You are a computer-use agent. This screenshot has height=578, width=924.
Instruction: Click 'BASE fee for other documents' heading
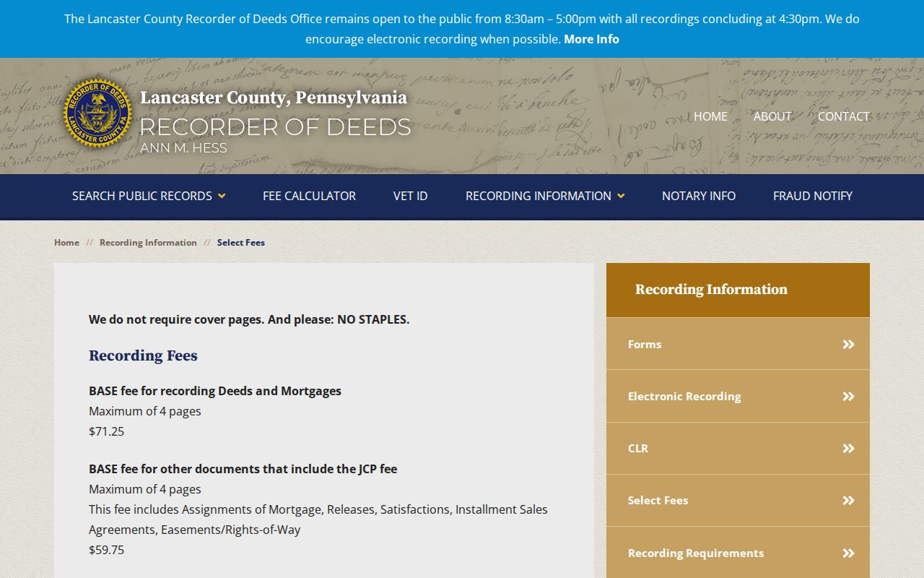pyautogui.click(x=243, y=469)
